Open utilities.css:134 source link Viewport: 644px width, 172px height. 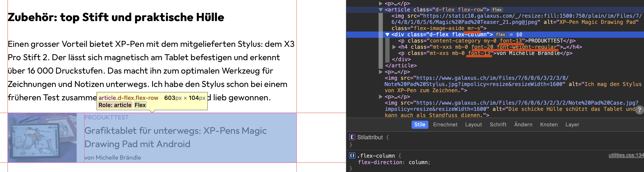pyautogui.click(x=626, y=155)
